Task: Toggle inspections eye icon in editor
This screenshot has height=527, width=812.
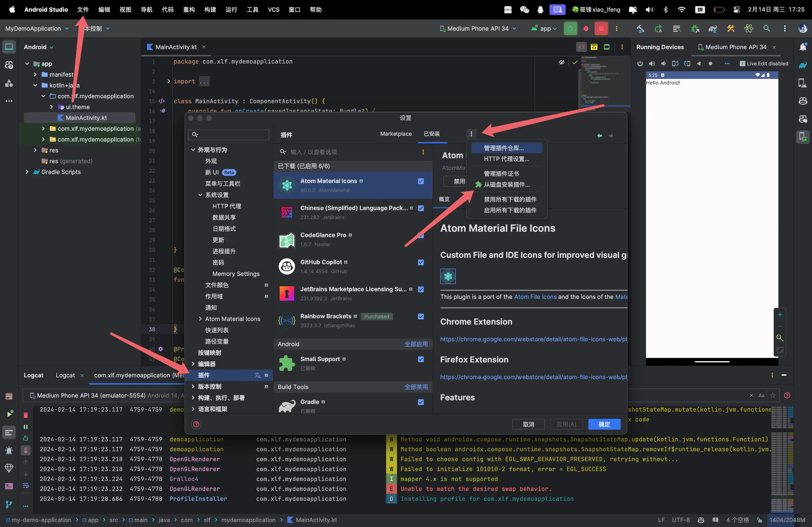Action: (561, 62)
